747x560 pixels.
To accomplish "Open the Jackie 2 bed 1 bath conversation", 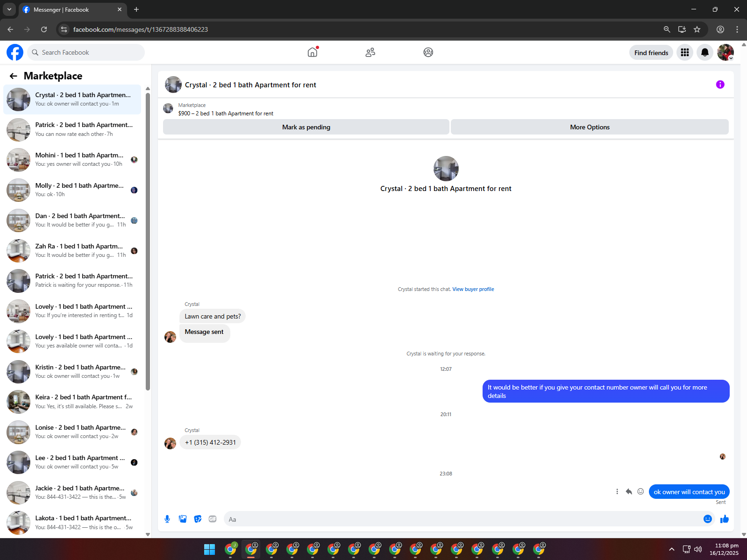I will point(72,493).
